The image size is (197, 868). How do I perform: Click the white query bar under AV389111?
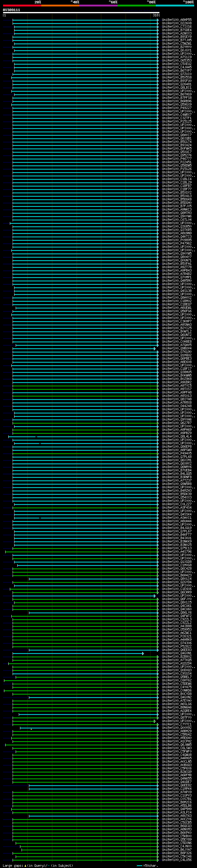click(x=81, y=12)
